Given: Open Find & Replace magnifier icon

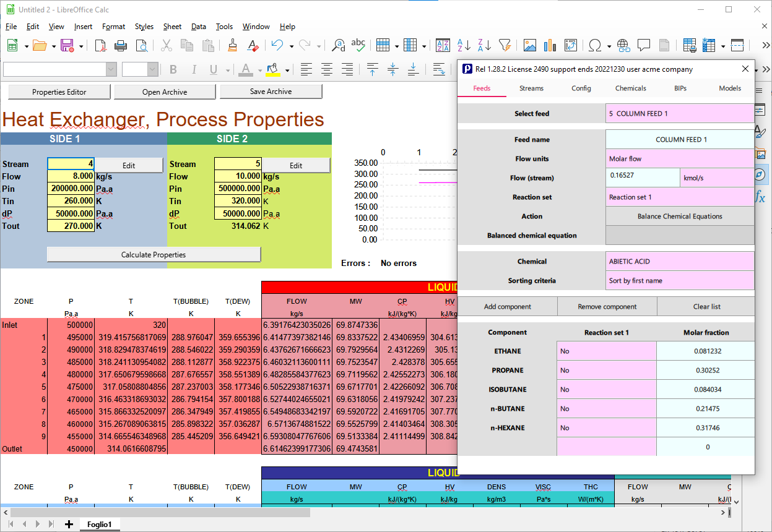Looking at the screenshot, I should pos(339,45).
